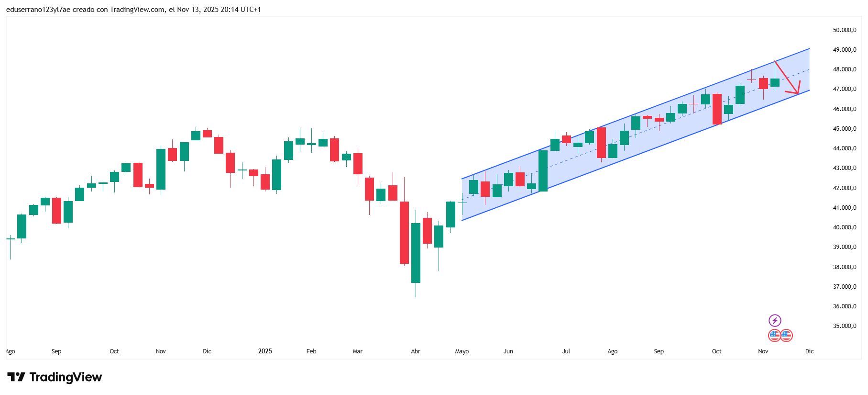This screenshot has width=868, height=395.
Task: Click the 35.000,0 price axis label
Action: tap(844, 326)
